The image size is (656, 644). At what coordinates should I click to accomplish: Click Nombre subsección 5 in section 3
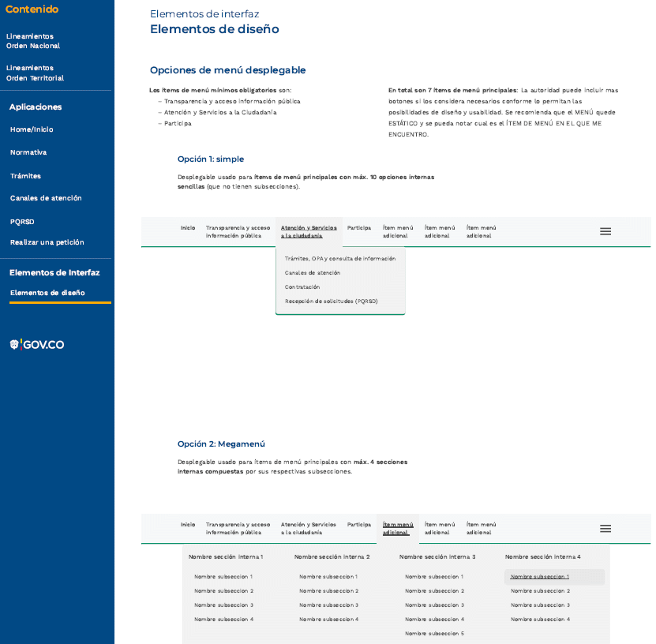click(x=434, y=634)
